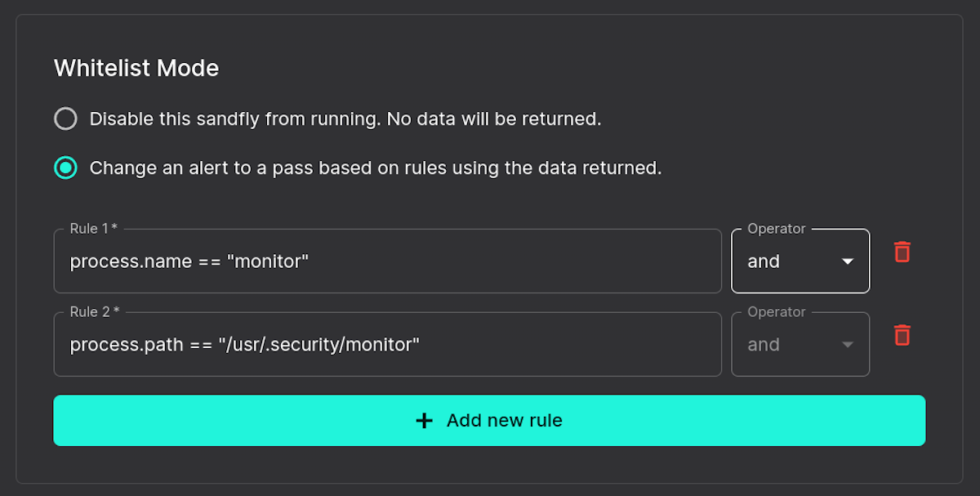Viewport: 980px width, 496px height.
Task: Choose the change-alert-to-pass rules option
Action: tap(65, 168)
